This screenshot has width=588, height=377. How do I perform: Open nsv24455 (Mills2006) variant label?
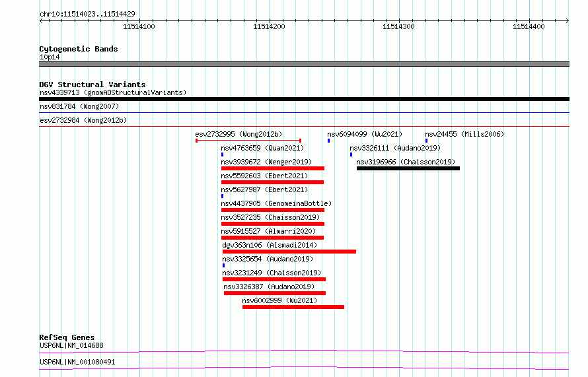click(x=464, y=134)
